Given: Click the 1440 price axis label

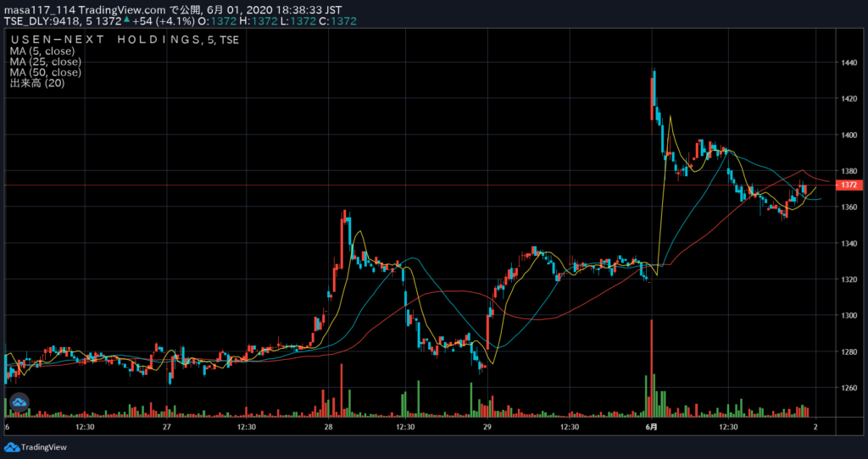Looking at the screenshot, I should click(849, 63).
